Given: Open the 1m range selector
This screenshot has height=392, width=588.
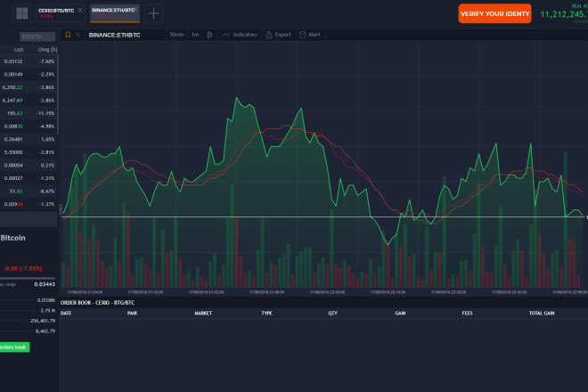Looking at the screenshot, I should 195,35.
